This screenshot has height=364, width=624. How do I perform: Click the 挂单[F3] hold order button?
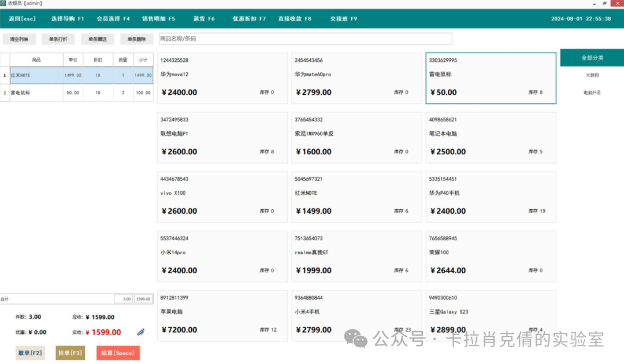coord(70,352)
